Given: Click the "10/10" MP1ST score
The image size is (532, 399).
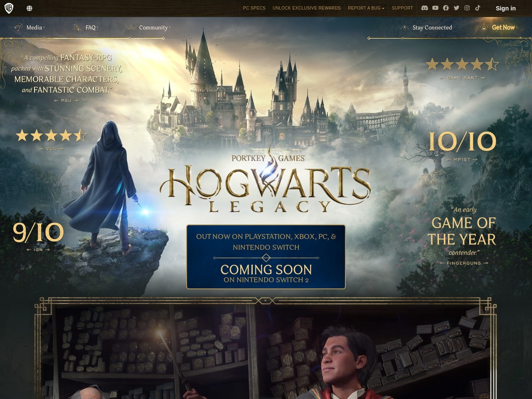Looking at the screenshot, I should (462, 142).
